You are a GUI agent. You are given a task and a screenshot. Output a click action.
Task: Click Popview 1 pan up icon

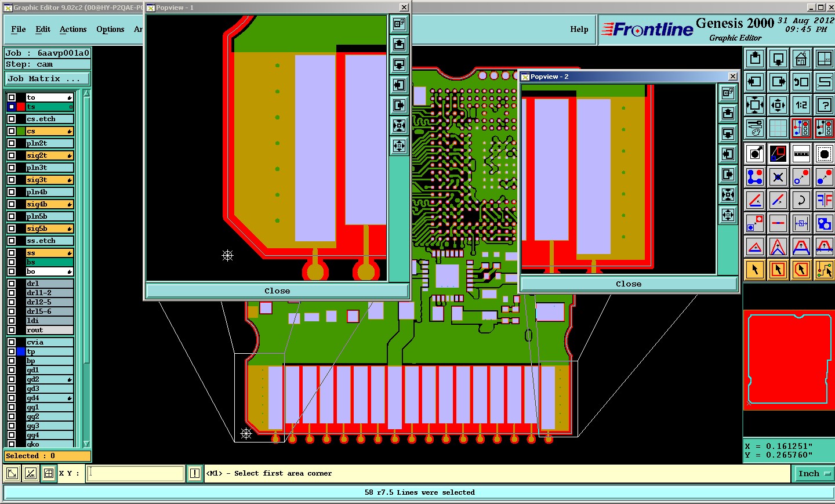(400, 44)
